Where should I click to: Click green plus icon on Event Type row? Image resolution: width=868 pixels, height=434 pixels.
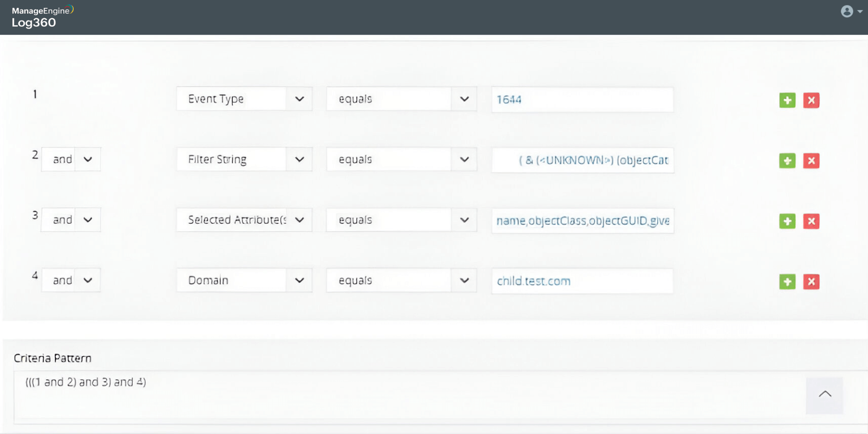[787, 100]
